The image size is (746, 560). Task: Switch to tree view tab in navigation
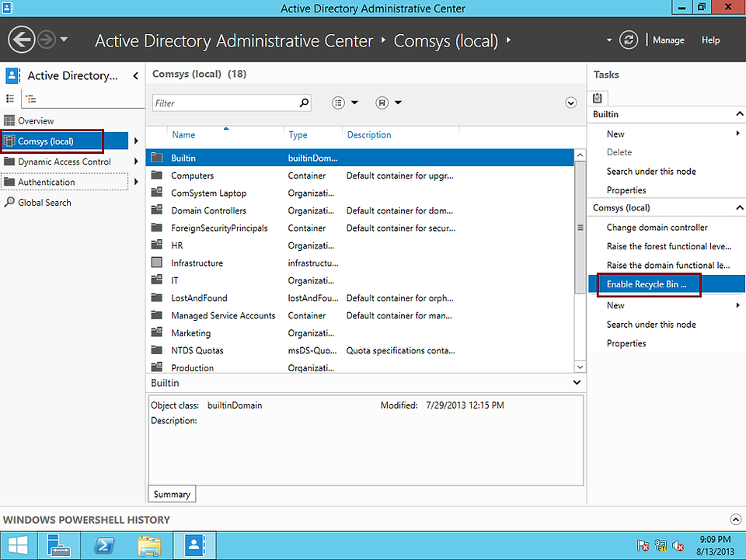click(x=31, y=99)
